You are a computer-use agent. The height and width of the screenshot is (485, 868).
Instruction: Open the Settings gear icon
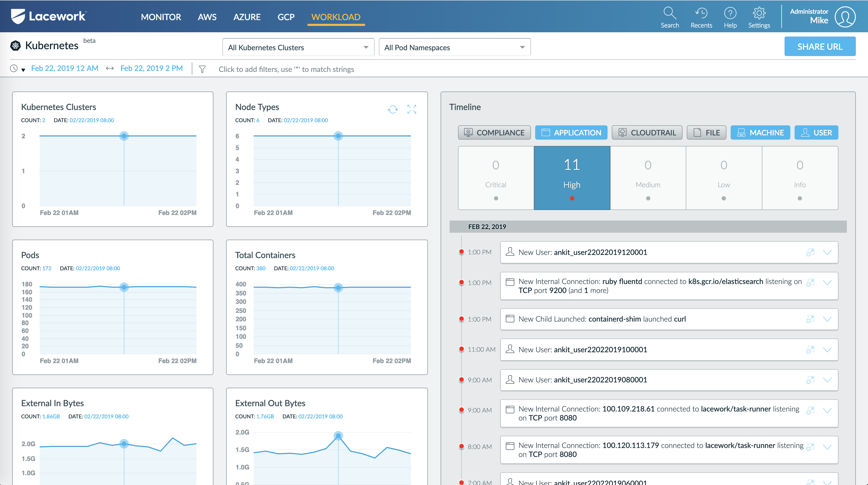tap(759, 13)
